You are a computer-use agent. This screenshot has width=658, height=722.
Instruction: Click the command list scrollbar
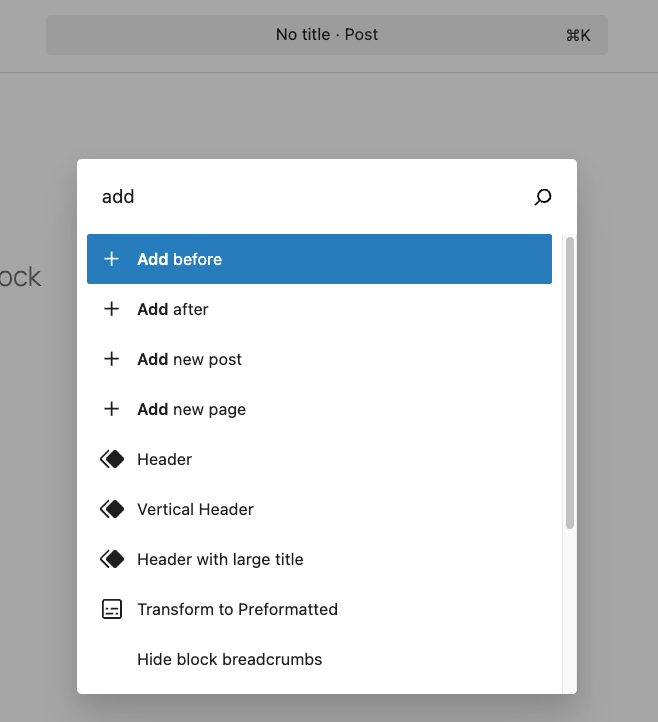570,380
